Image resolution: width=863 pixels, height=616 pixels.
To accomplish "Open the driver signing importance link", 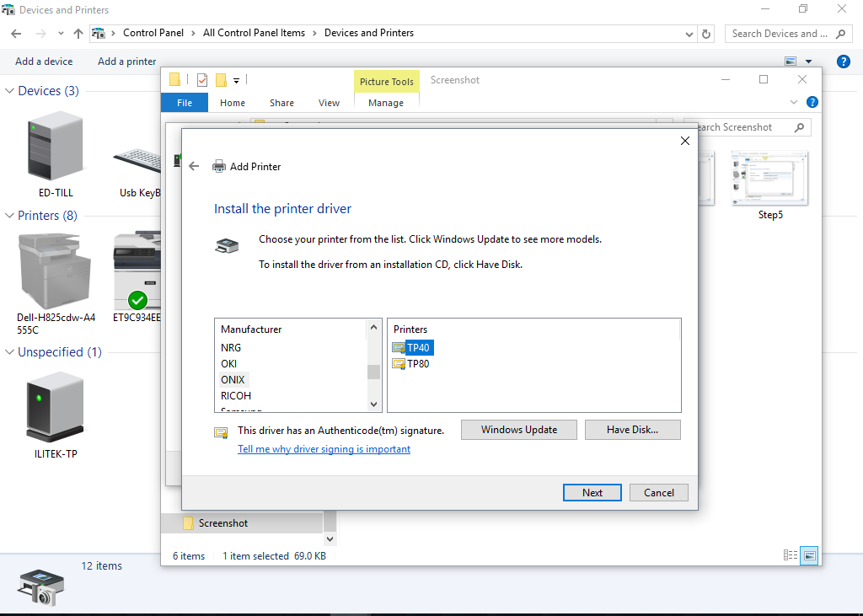I will [x=324, y=449].
